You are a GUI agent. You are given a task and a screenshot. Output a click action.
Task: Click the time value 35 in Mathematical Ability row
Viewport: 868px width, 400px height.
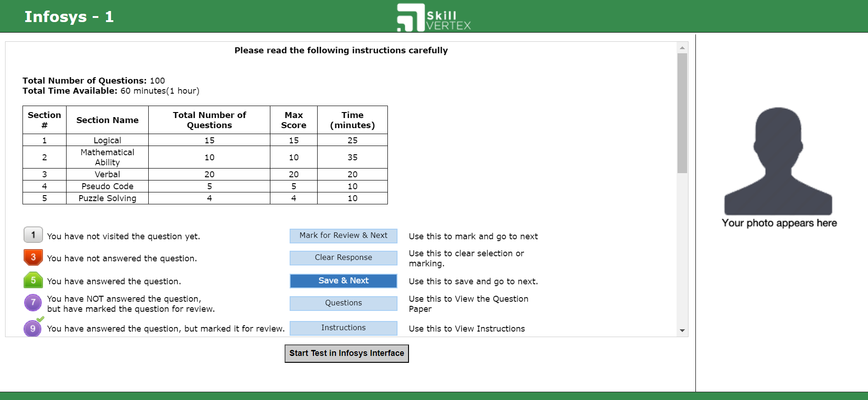[353, 157]
